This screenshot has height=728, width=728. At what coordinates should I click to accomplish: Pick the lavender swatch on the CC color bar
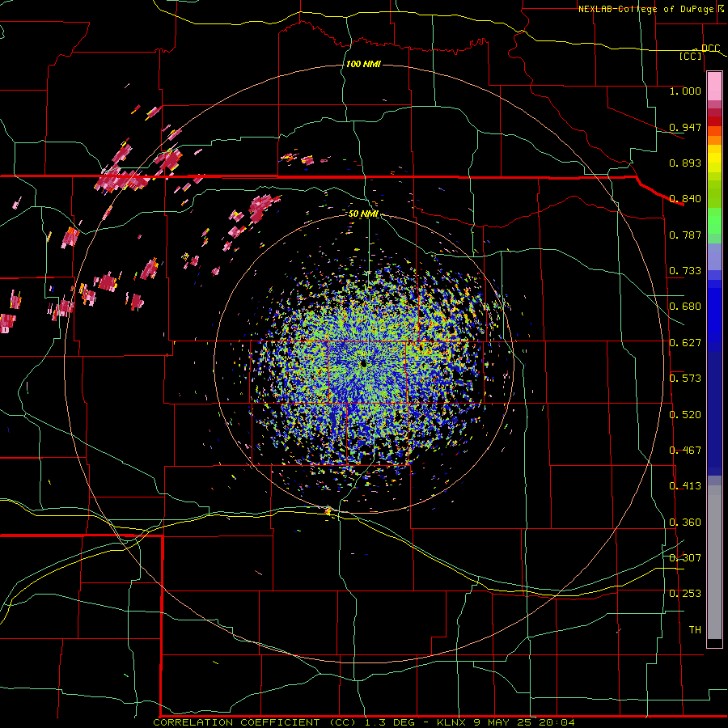(714, 256)
